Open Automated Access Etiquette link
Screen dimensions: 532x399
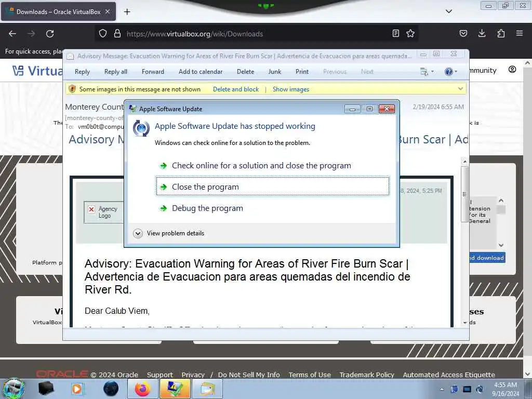pos(448,375)
